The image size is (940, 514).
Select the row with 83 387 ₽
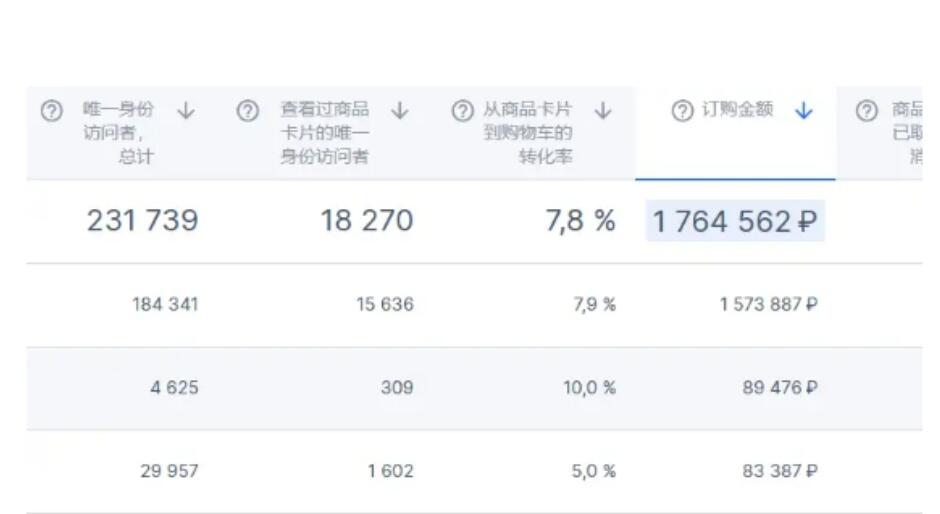474,471
